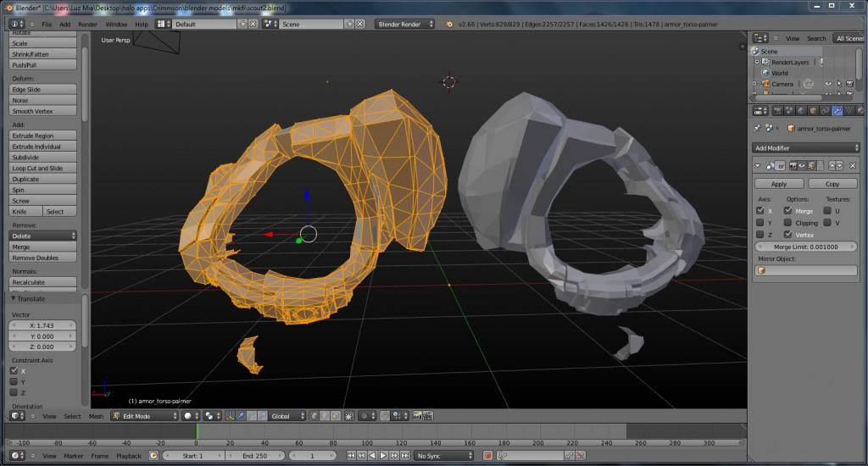Toggle the Merge option checkbox

tap(787, 210)
